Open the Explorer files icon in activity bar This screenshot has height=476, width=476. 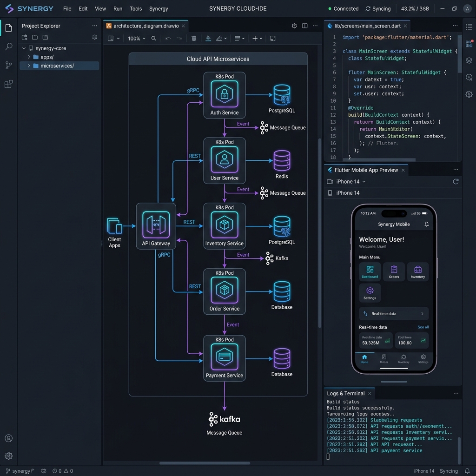pyautogui.click(x=8, y=28)
